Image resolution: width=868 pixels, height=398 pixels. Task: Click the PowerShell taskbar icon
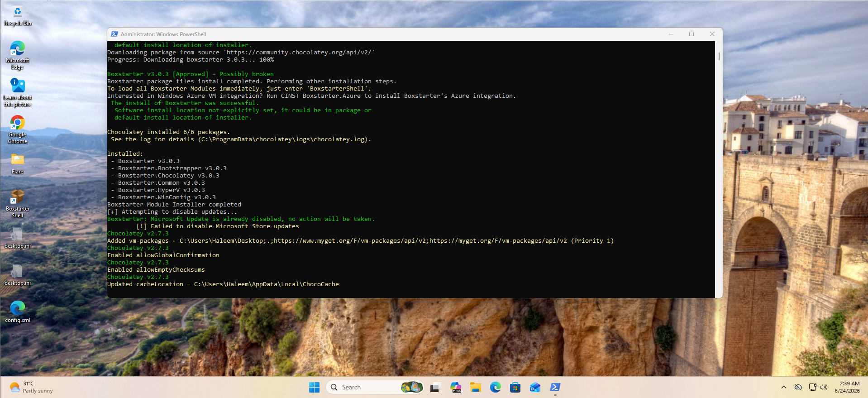tap(555, 387)
